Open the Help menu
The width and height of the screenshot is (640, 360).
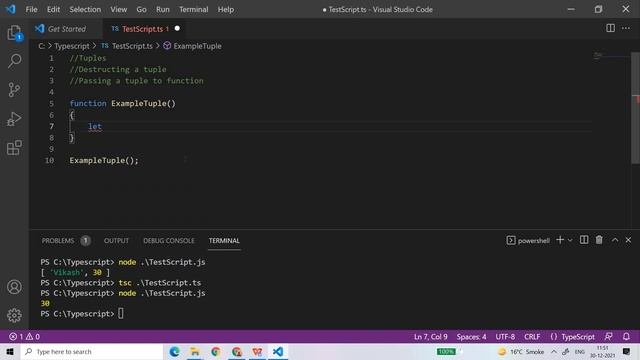[x=225, y=9]
